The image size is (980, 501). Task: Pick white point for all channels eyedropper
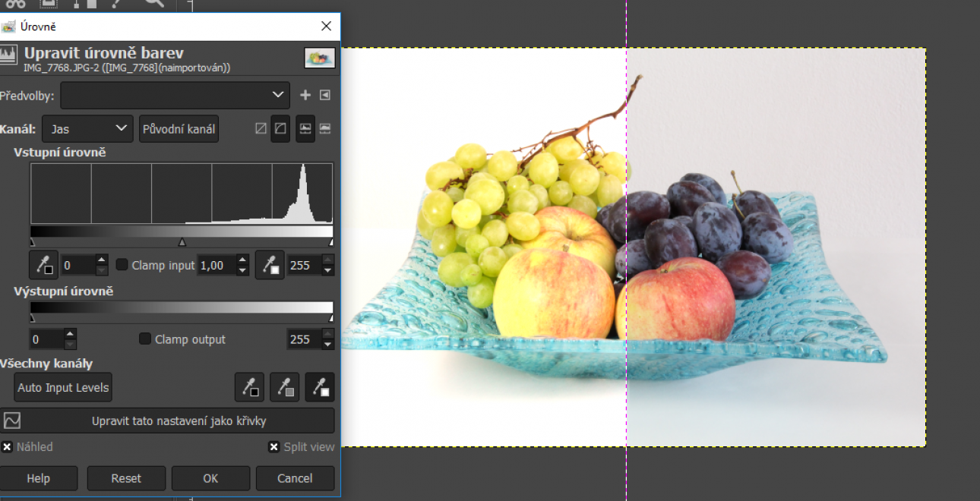tap(320, 387)
